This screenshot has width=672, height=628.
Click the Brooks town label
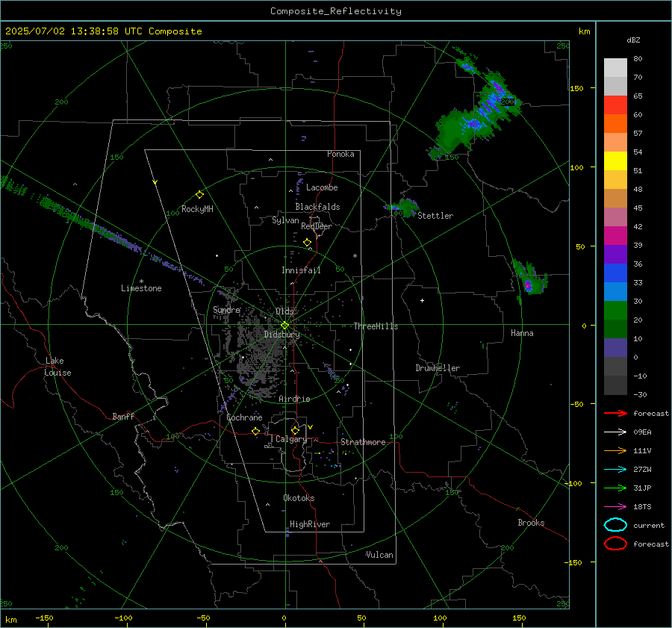pyautogui.click(x=531, y=523)
